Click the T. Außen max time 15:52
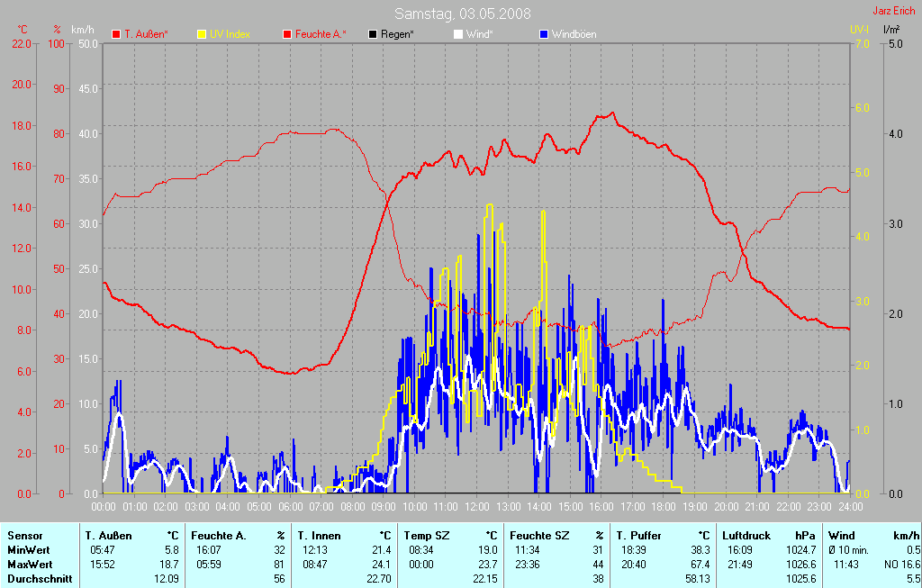 click(x=103, y=565)
